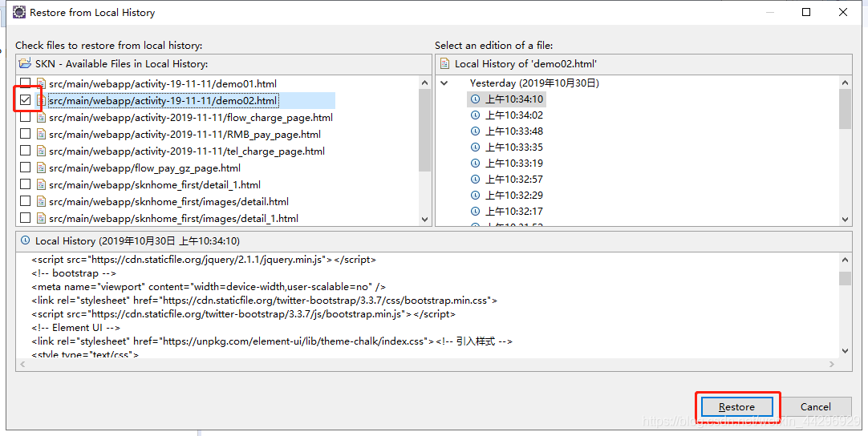Click the clock icon for 上午10:33:19

[475, 163]
